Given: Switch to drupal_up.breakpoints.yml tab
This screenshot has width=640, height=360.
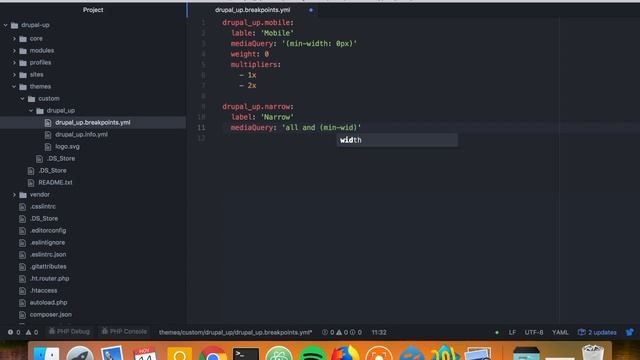Looking at the screenshot, I should click(252, 10).
